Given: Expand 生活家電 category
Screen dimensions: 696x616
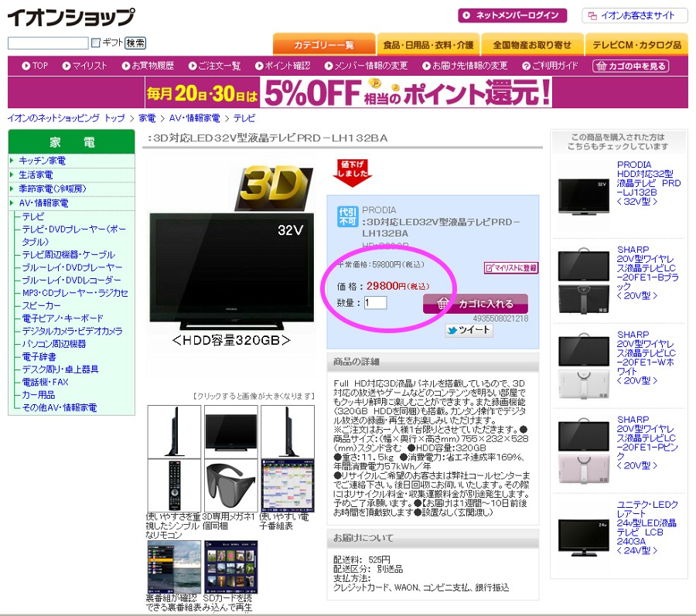Looking at the screenshot, I should click(36, 175).
